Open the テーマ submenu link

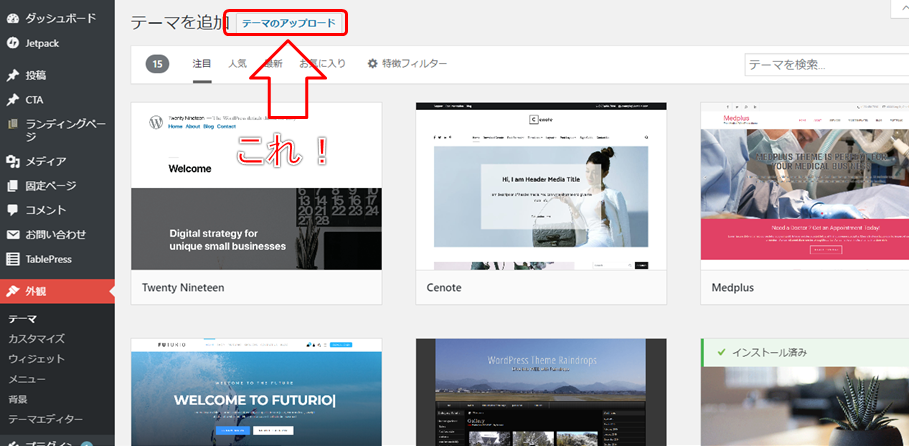[x=22, y=318]
